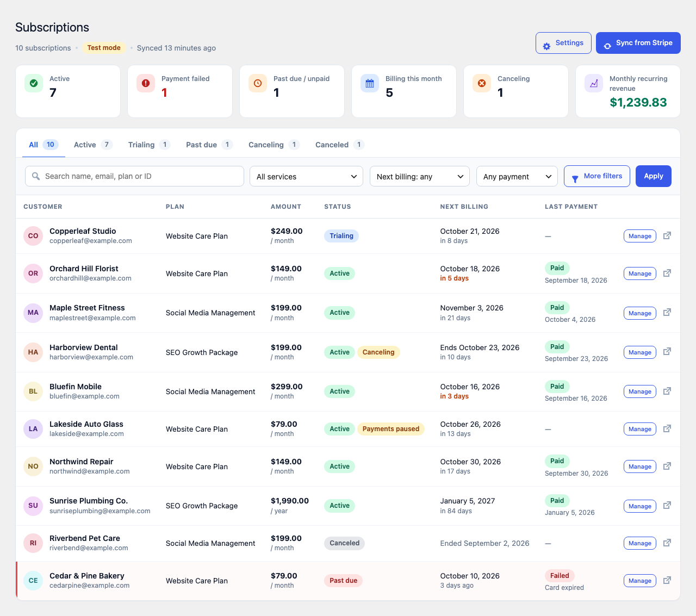
Task: Manage Harborview Dental subscription
Action: pyautogui.click(x=640, y=352)
